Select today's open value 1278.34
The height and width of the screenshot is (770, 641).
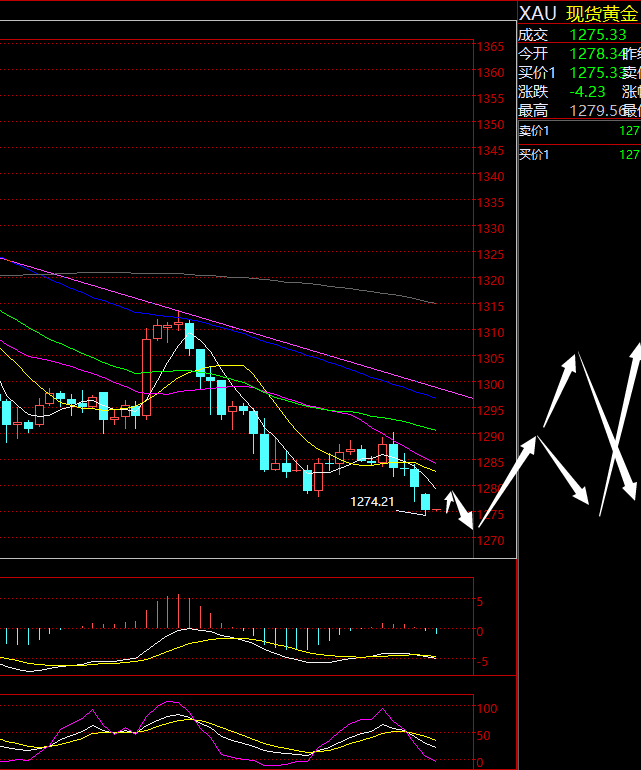(x=596, y=54)
